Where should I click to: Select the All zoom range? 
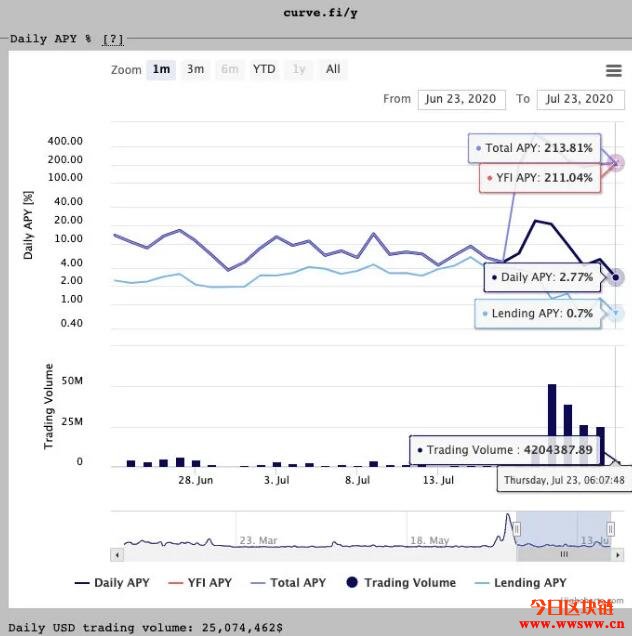pos(333,69)
